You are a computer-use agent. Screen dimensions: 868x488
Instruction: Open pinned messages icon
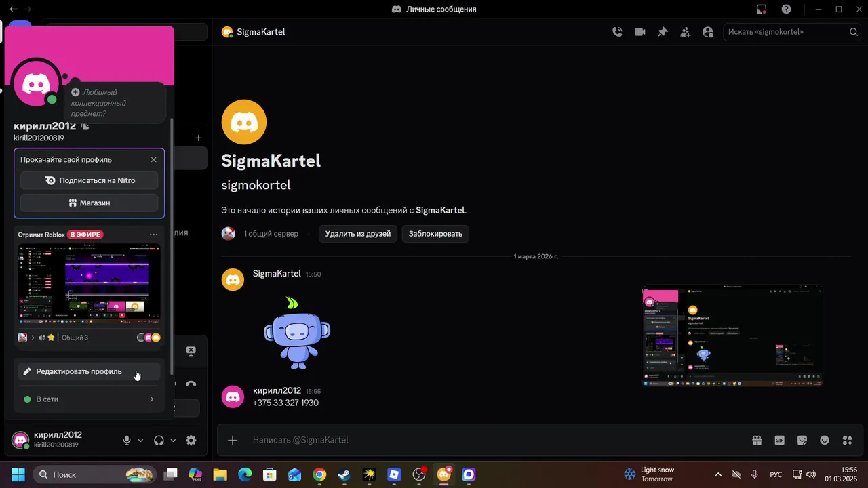663,32
